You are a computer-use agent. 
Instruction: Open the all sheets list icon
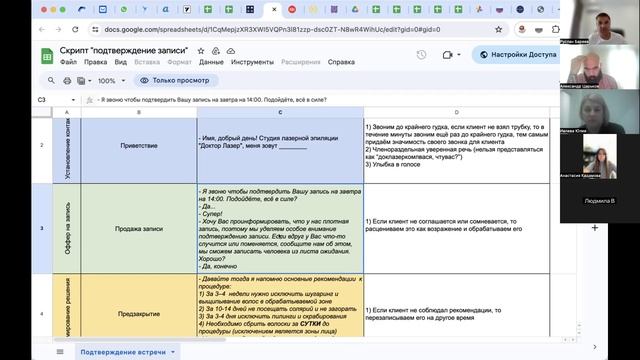tap(60, 352)
